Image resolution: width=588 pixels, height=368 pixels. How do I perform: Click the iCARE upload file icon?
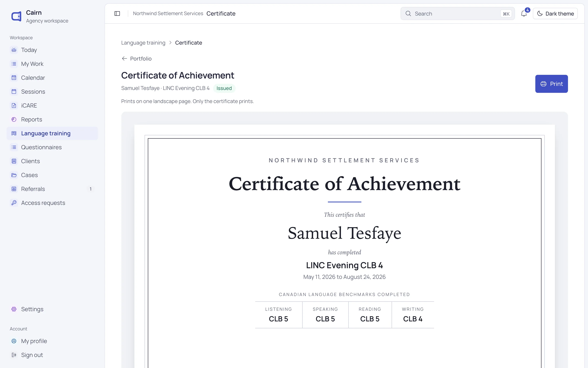(x=14, y=105)
